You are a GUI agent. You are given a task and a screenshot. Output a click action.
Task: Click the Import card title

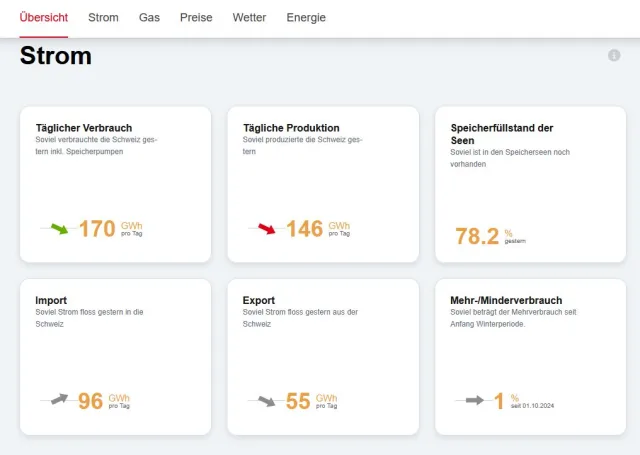click(x=51, y=300)
